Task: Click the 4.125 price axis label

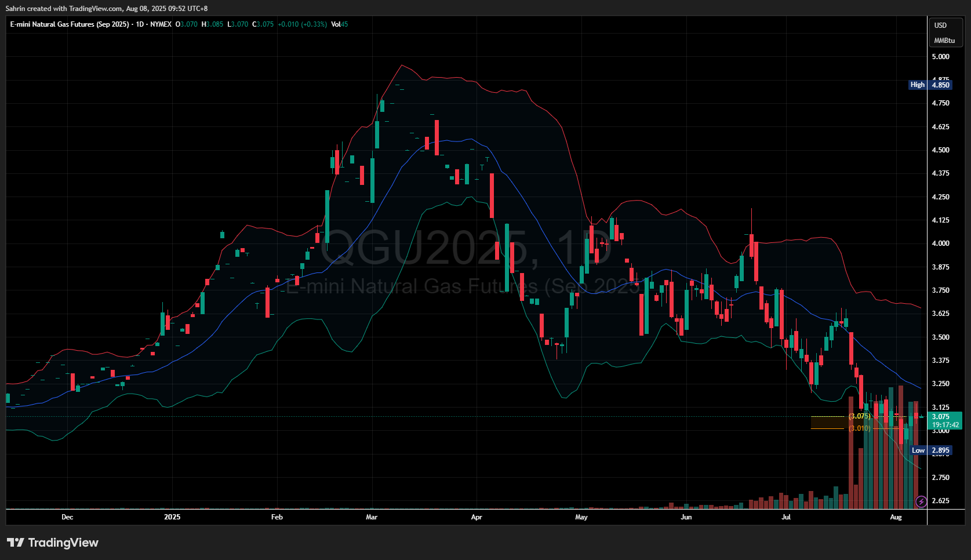Action: click(x=940, y=220)
